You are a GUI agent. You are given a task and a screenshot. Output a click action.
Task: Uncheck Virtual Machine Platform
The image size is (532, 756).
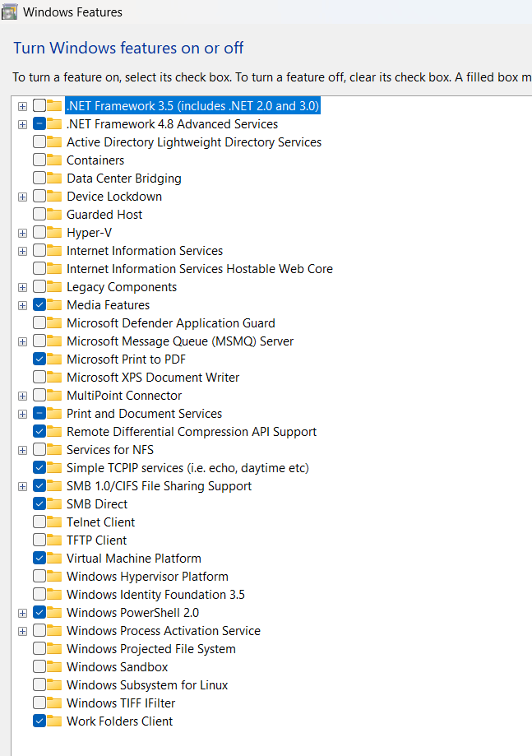point(39,559)
